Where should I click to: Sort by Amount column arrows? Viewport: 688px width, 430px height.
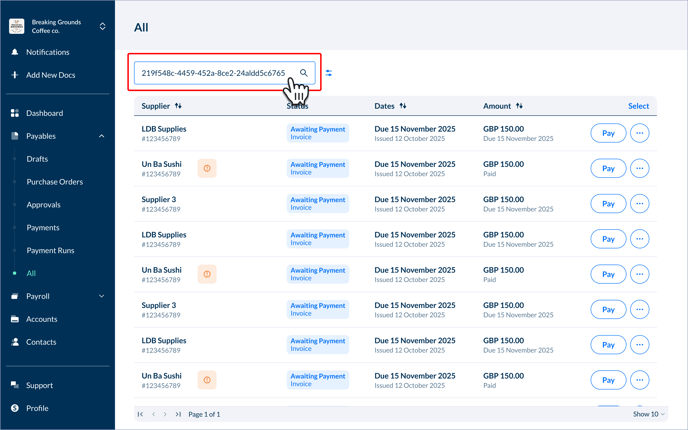coord(519,106)
